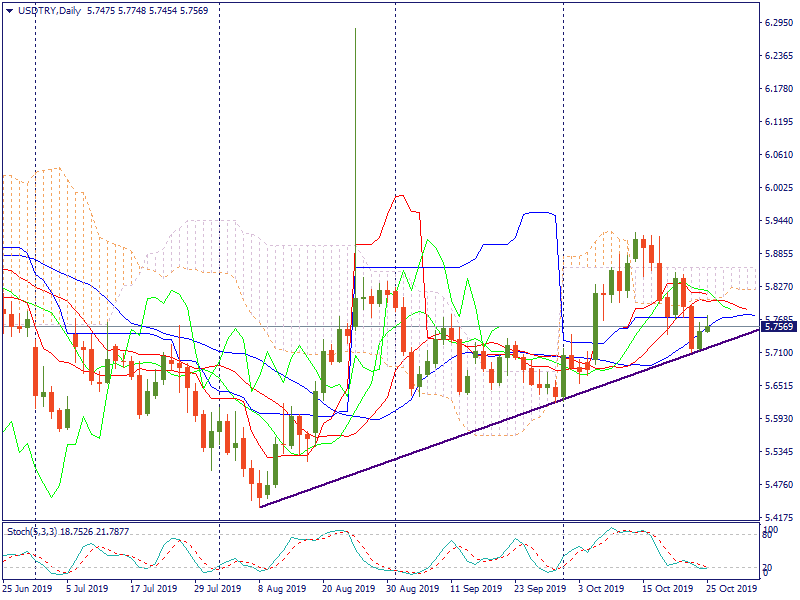Click the 25 Jun 2019 date label
Screen dimensions: 800x600
tap(27, 589)
